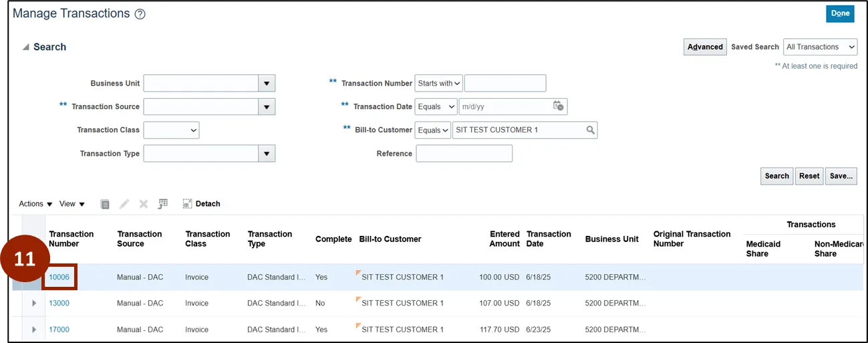
Task: Collapse the Search section
Action: pos(26,47)
